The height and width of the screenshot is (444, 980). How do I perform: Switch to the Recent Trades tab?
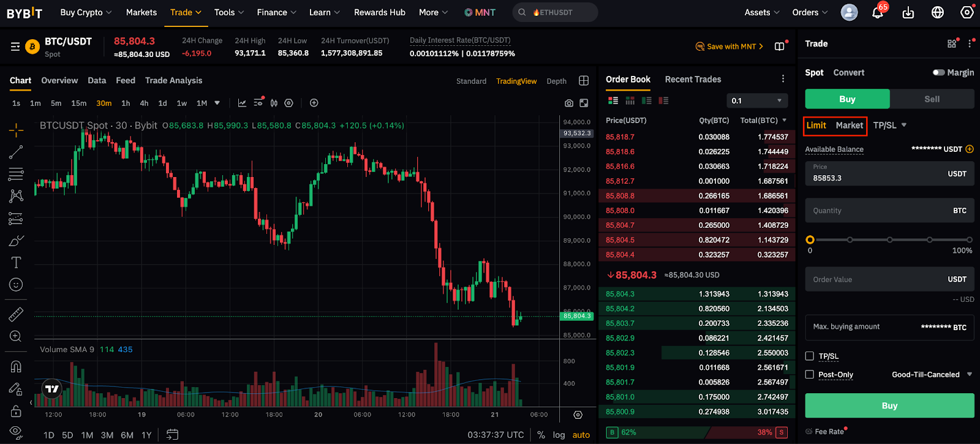pyautogui.click(x=693, y=79)
